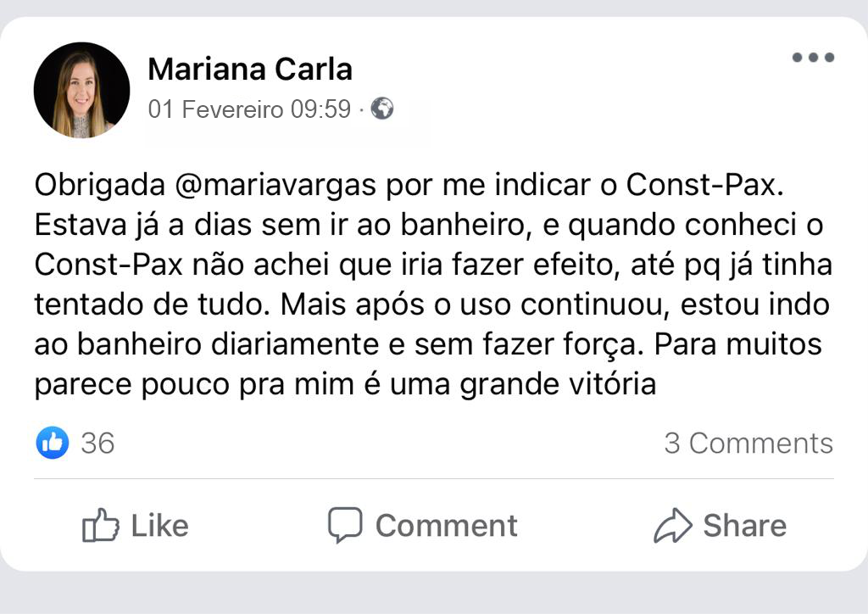View the 3 Comments
The width and height of the screenshot is (868, 614).
[x=748, y=443]
